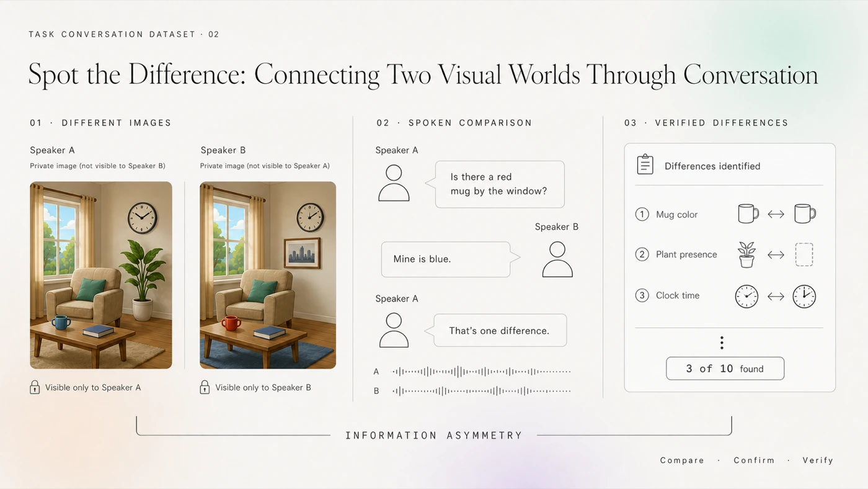Viewport: 868px width, 489px height.
Task: Click the lock icon for Speaker B visibility
Action: click(x=205, y=387)
